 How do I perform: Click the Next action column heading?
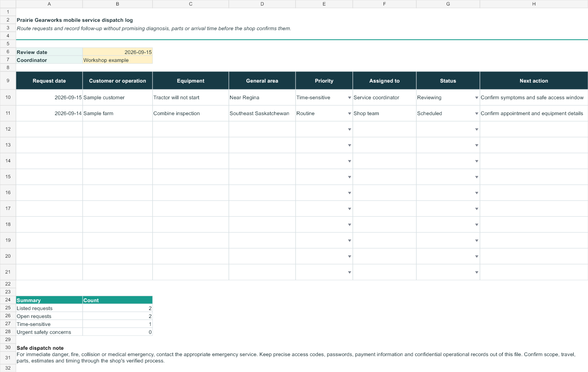click(x=534, y=81)
